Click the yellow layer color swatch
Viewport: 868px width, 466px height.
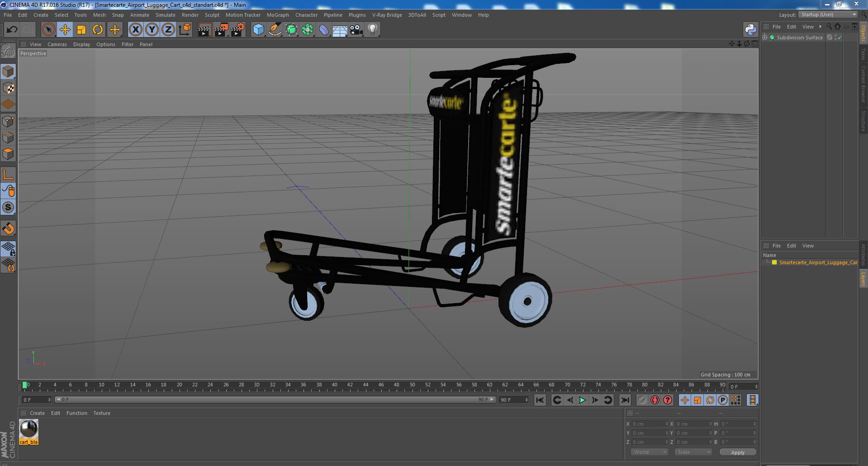click(774, 262)
